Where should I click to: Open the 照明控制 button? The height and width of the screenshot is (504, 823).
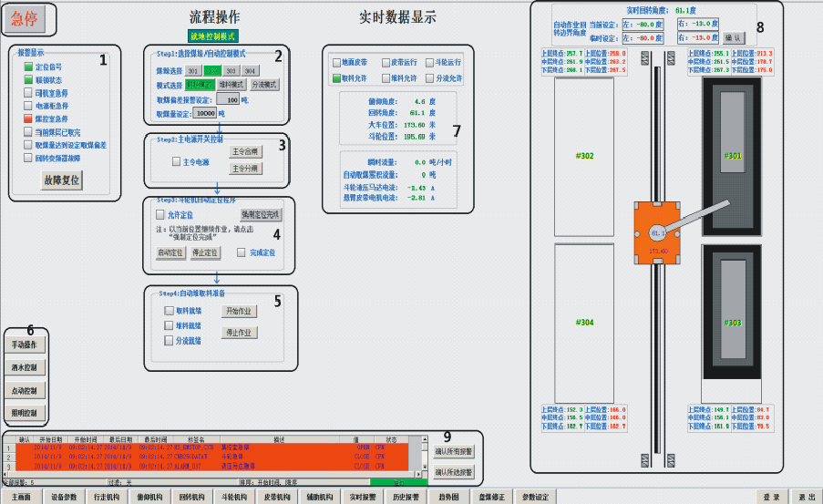pos(25,413)
